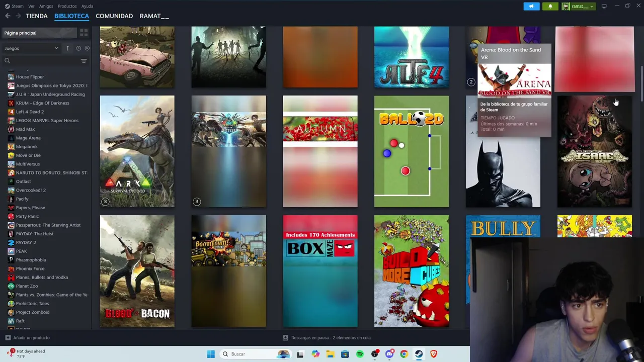Open the Discord taskbar icon
The width and height of the screenshot is (644, 362).
click(389, 354)
